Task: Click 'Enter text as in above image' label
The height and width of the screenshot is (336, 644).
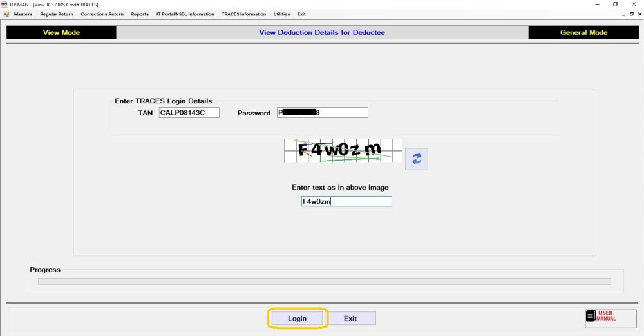Action: [x=340, y=187]
